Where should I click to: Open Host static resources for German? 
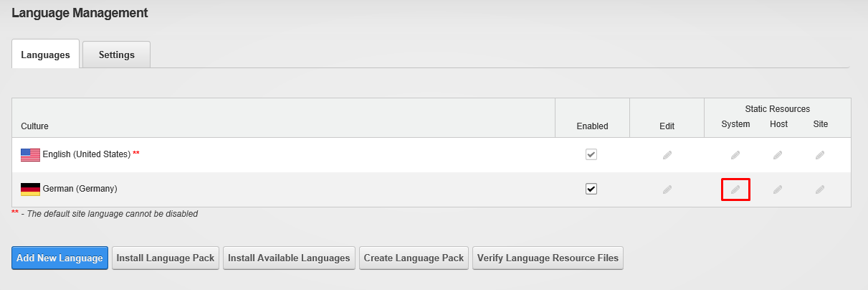click(778, 190)
